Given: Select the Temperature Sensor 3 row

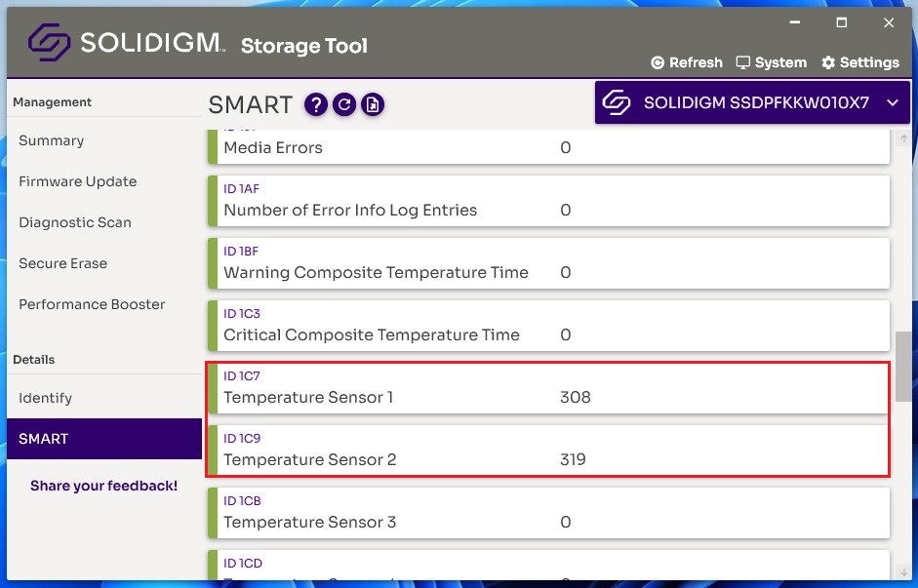Looking at the screenshot, I should (x=548, y=513).
